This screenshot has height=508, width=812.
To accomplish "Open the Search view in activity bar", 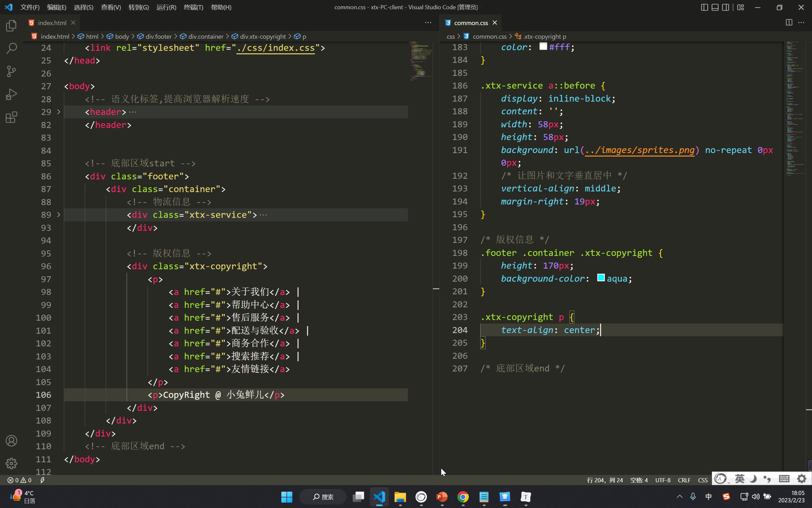I will click(x=11, y=49).
